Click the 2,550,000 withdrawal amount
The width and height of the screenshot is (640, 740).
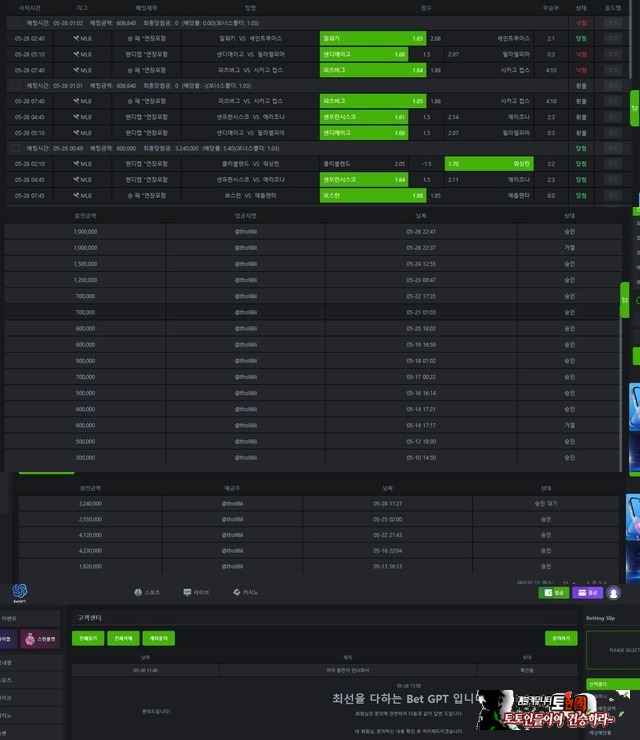[x=90, y=519]
